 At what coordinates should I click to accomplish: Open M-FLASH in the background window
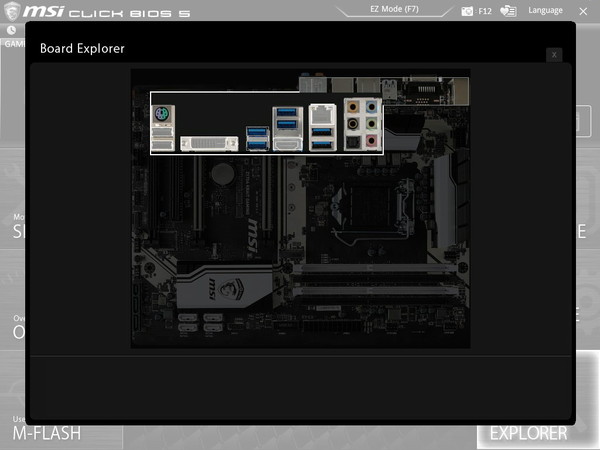47,434
